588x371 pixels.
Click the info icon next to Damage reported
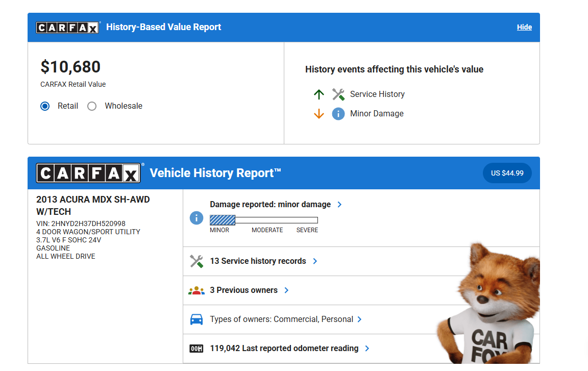pyautogui.click(x=196, y=218)
